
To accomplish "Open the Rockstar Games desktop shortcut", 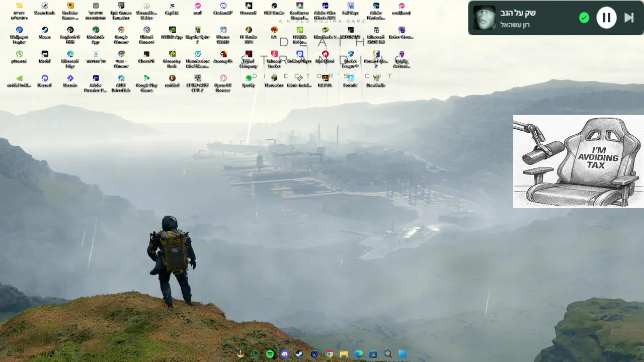I will click(70, 10).
